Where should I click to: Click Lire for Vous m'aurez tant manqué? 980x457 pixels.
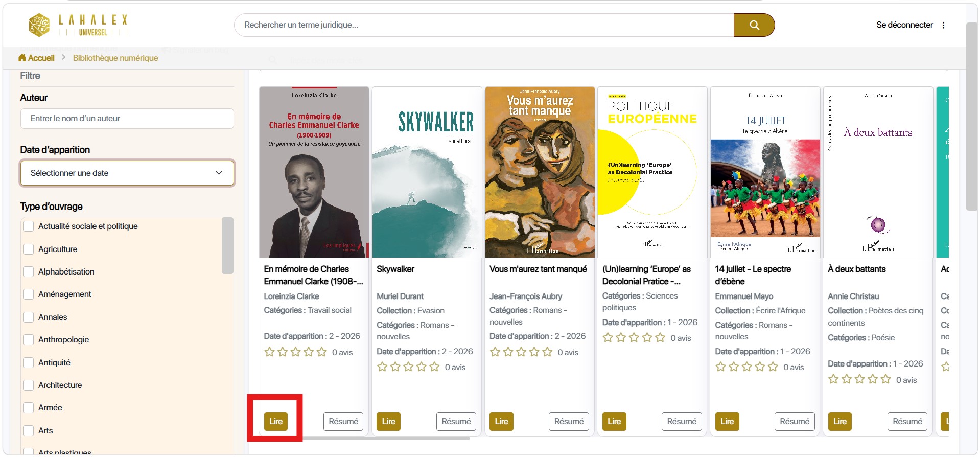point(502,421)
